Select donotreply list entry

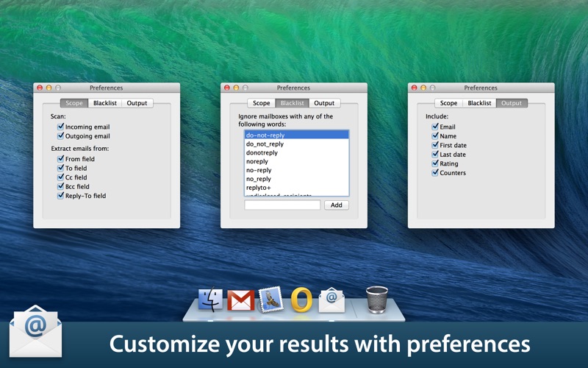pyautogui.click(x=297, y=152)
